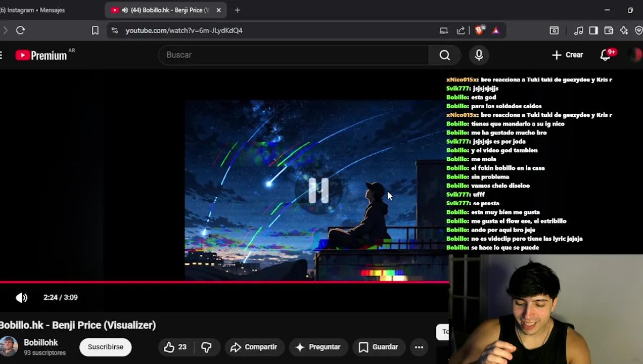Click chat message 'el fokin bobillo en la casa'
The image size is (643, 364).
(508, 168)
